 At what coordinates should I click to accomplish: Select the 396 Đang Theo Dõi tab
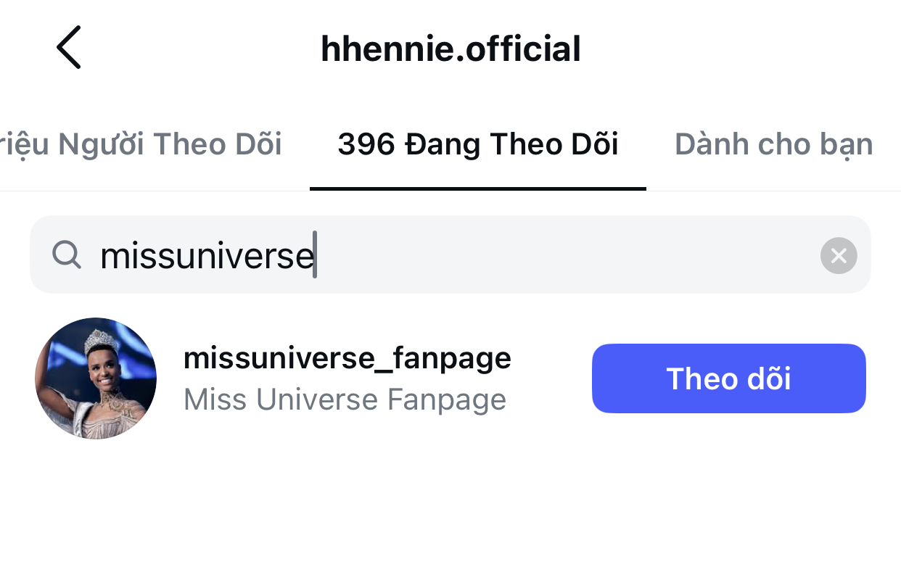[x=477, y=144]
